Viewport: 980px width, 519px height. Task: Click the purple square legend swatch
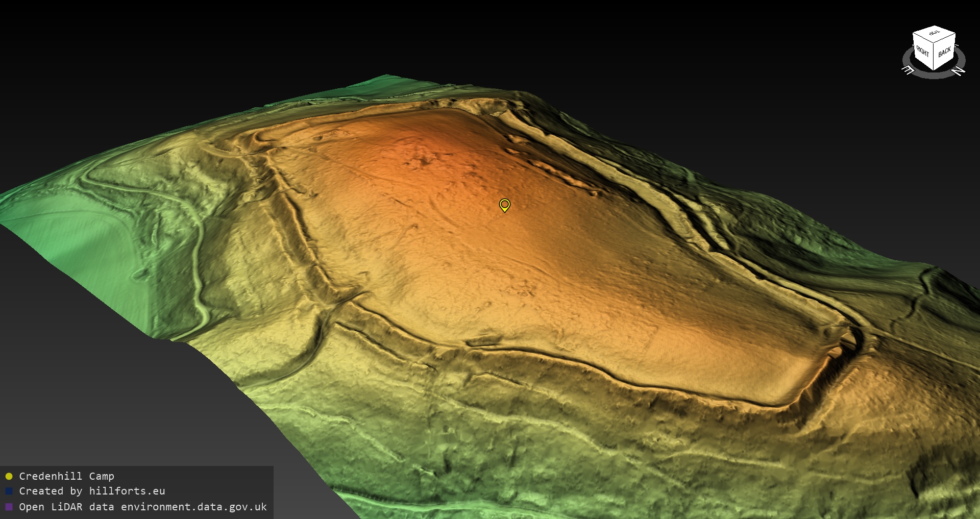pyautogui.click(x=9, y=507)
